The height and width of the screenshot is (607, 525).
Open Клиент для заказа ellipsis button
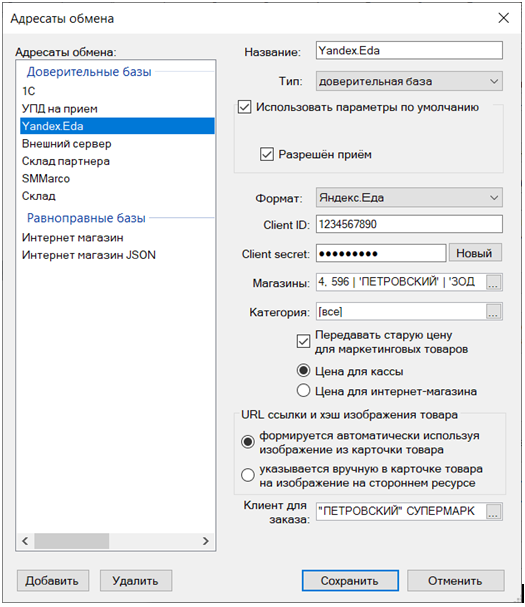(x=493, y=511)
